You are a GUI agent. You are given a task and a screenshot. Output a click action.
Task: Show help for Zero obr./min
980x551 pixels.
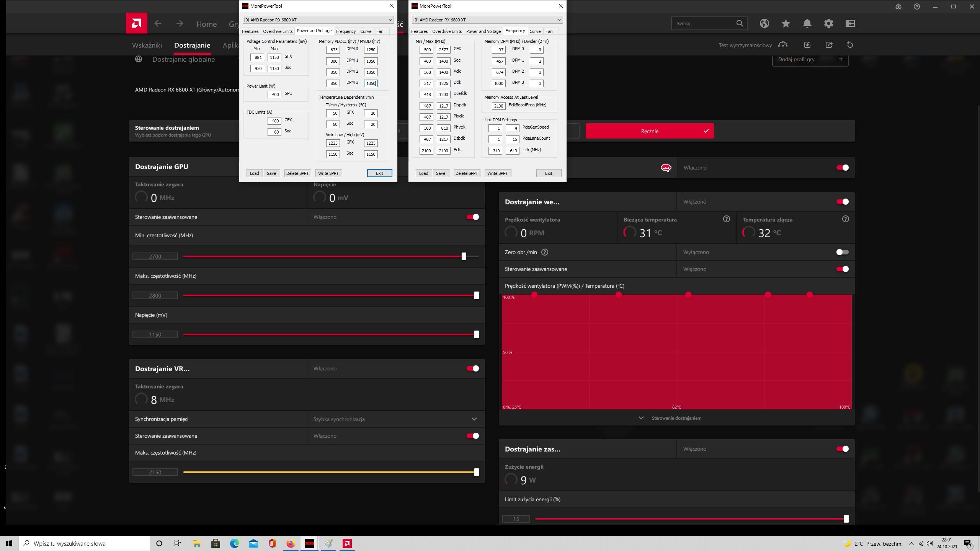(545, 252)
